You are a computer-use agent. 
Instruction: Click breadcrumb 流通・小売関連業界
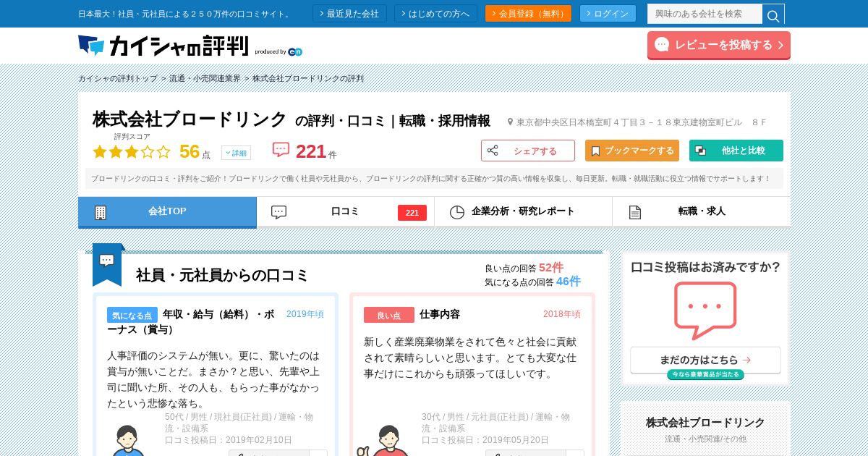(205, 78)
